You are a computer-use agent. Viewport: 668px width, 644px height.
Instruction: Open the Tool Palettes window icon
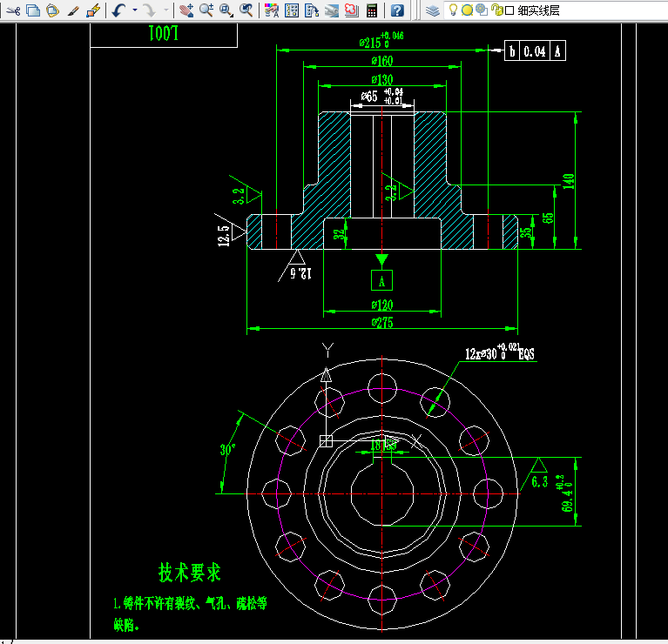coord(312,10)
